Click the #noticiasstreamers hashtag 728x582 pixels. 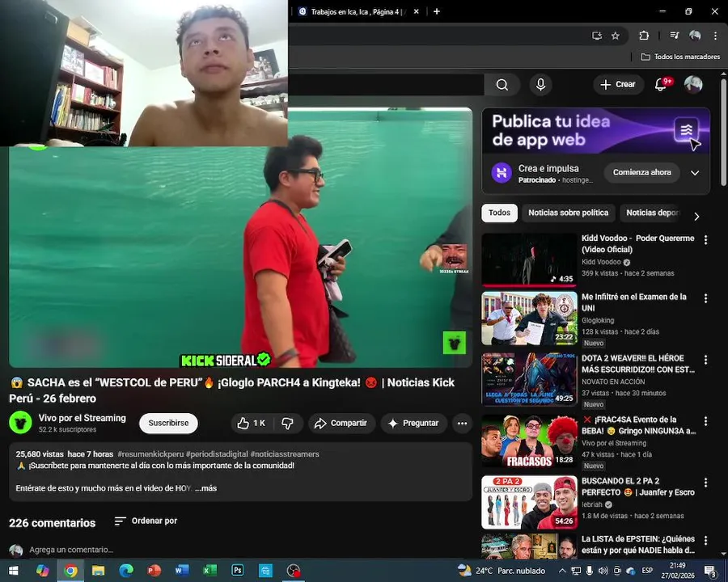tap(285, 454)
